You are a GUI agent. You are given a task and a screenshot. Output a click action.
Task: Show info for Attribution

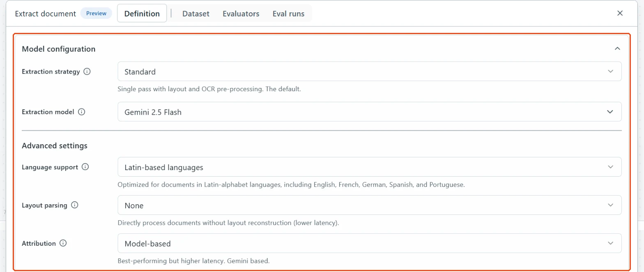click(63, 243)
